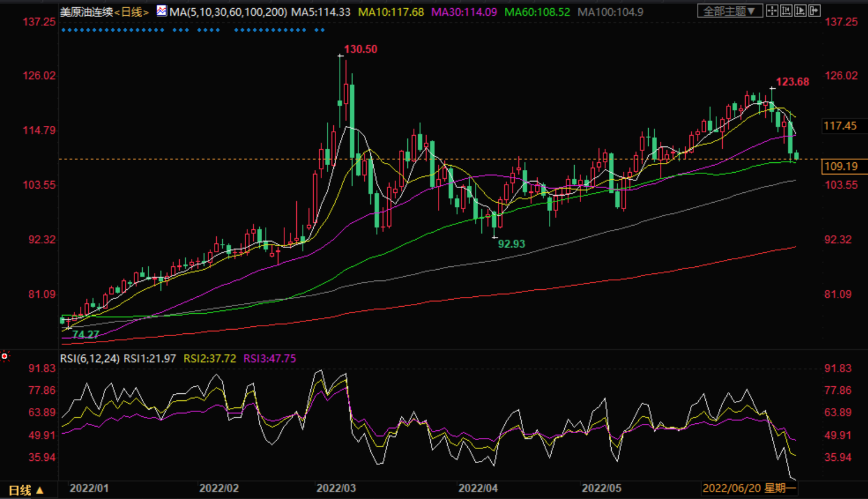Click the 130.50 high price marker
868x499 pixels.
click(x=360, y=49)
